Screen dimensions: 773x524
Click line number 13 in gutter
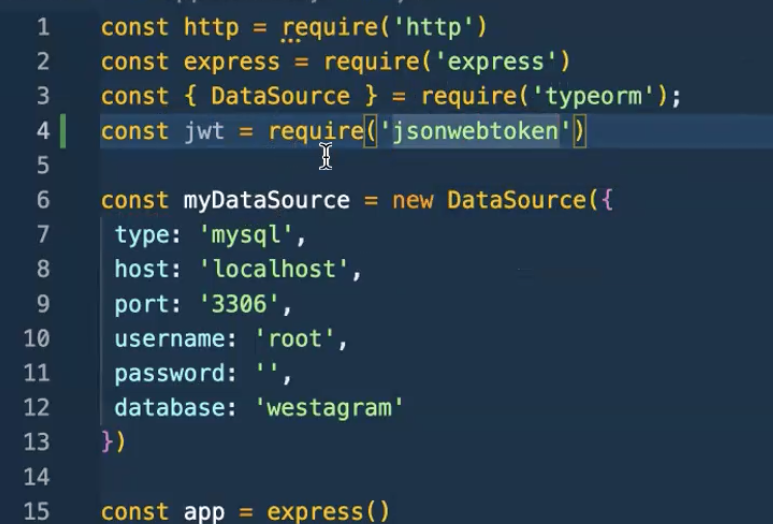click(x=36, y=442)
